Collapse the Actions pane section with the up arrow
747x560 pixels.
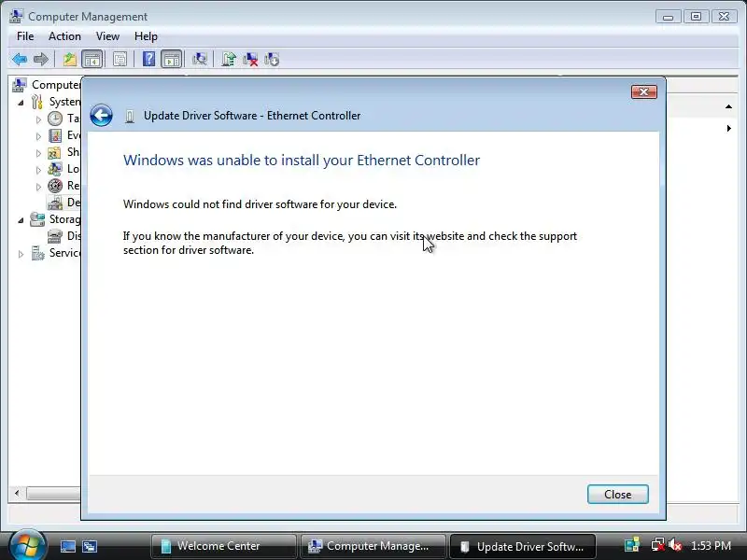coord(729,106)
